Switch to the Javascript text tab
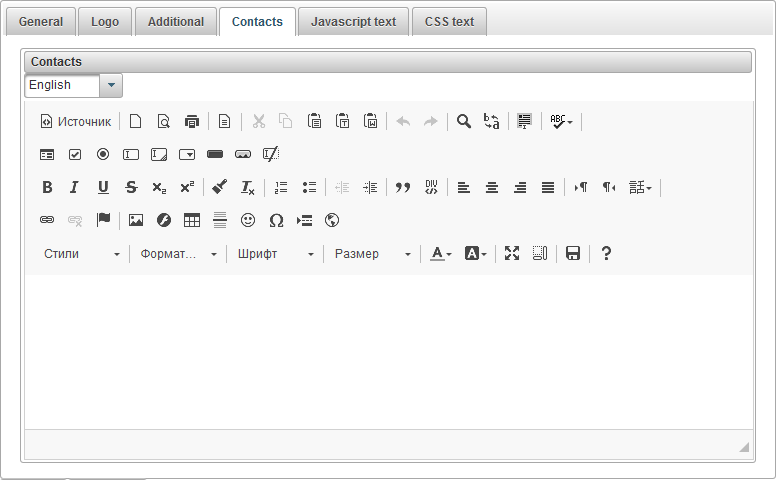Image resolution: width=776 pixels, height=480 pixels. 353,21
